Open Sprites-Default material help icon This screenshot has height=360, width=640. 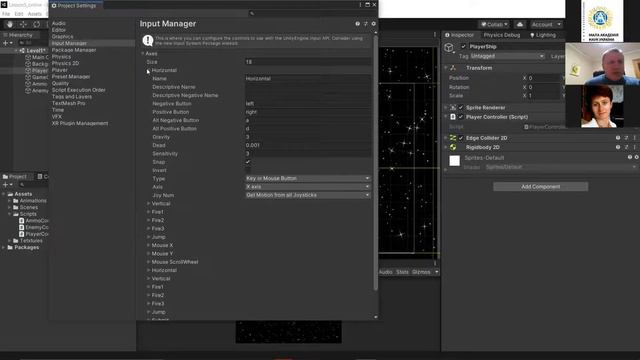[630, 157]
